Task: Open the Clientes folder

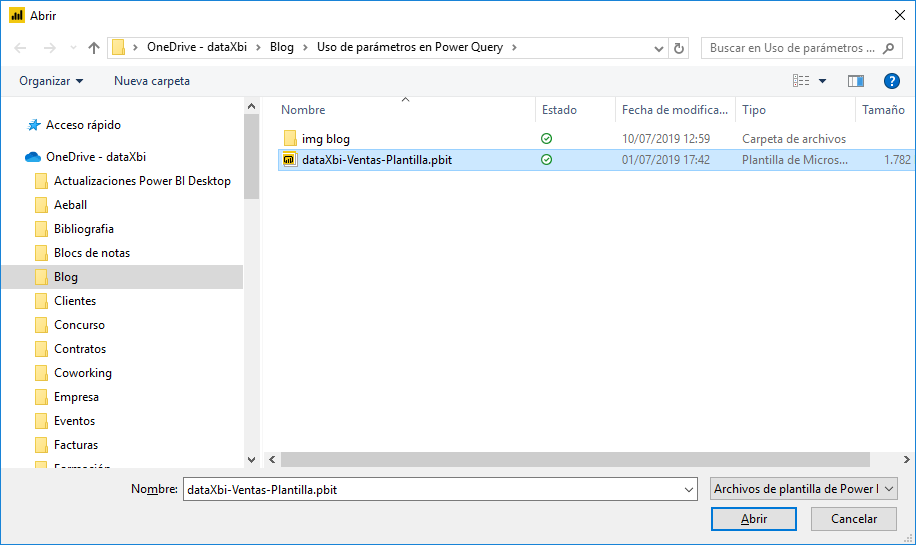Action: click(x=75, y=301)
